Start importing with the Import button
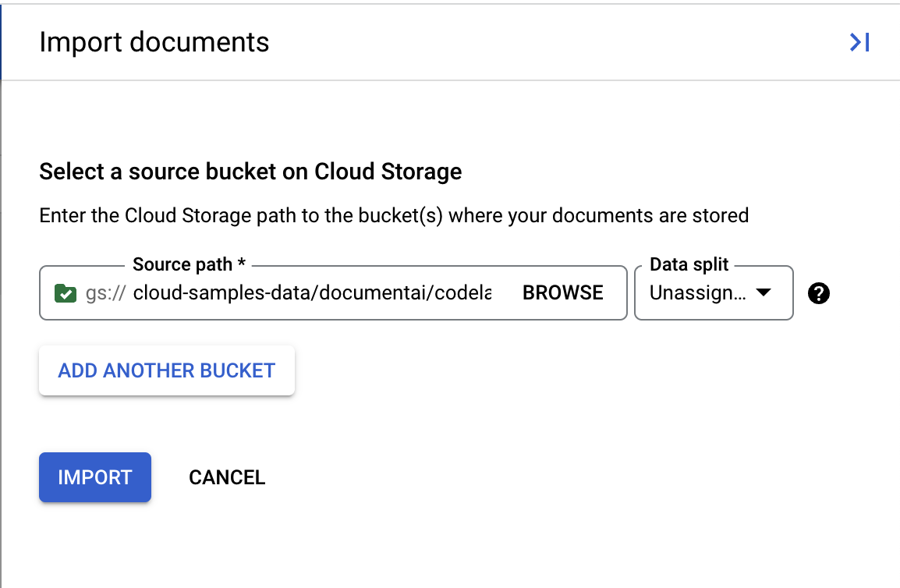Viewport: 900px width, 588px height. 94,477
